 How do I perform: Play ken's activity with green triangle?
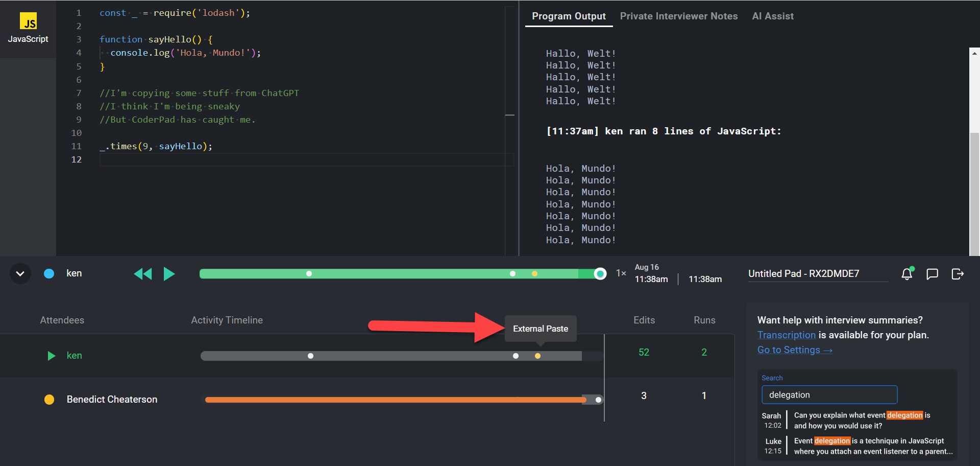(51, 356)
